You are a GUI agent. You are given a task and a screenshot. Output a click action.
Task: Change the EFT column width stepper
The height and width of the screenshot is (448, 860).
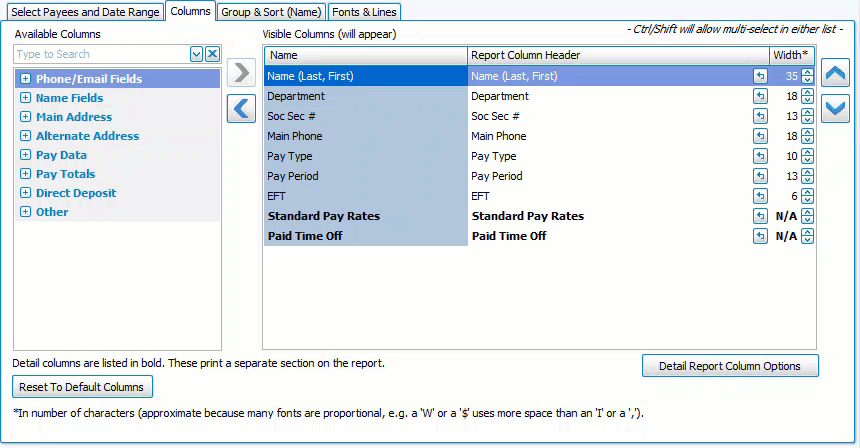[x=807, y=196]
